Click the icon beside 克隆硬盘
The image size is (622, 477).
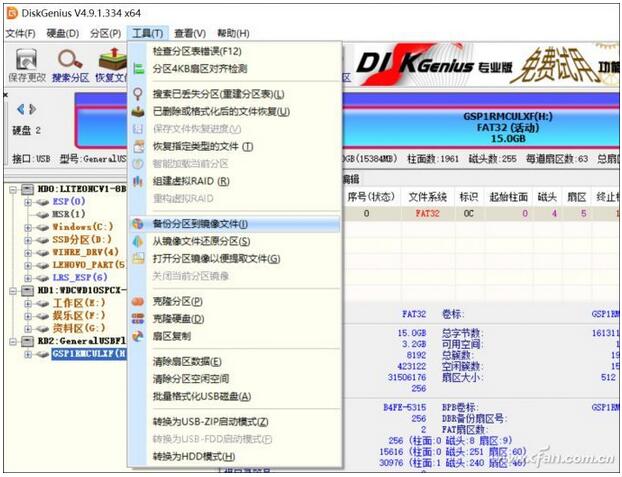click(x=138, y=319)
